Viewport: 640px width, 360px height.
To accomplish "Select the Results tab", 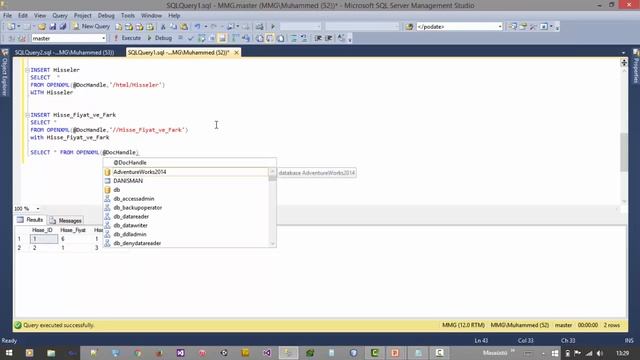I will click(30, 220).
